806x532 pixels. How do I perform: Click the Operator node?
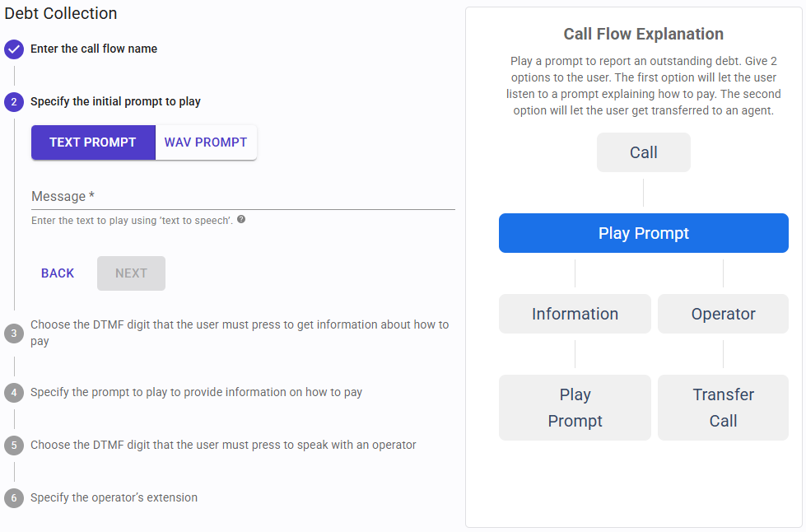[x=722, y=314]
